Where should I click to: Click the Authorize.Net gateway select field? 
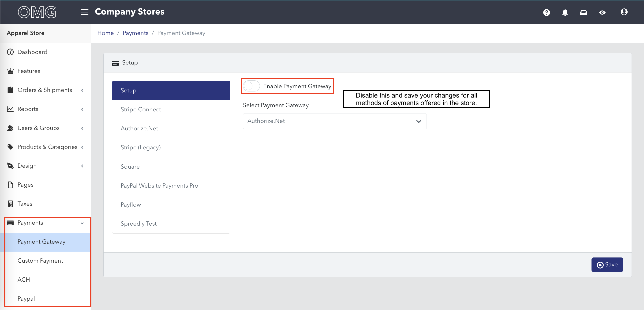334,121
